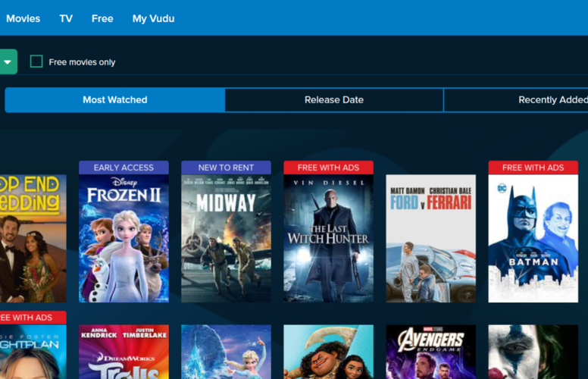Click the New To Rent label on Midway
The width and height of the screenshot is (588, 379).
[226, 168]
